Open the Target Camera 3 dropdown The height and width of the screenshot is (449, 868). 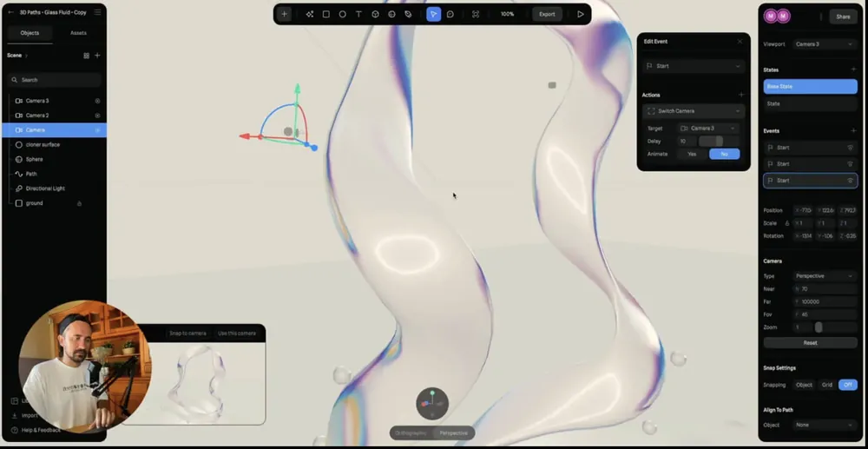point(708,129)
